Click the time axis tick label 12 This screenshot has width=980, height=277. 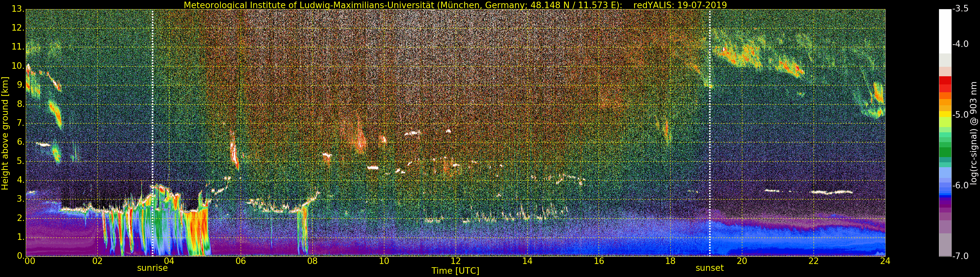point(455,261)
